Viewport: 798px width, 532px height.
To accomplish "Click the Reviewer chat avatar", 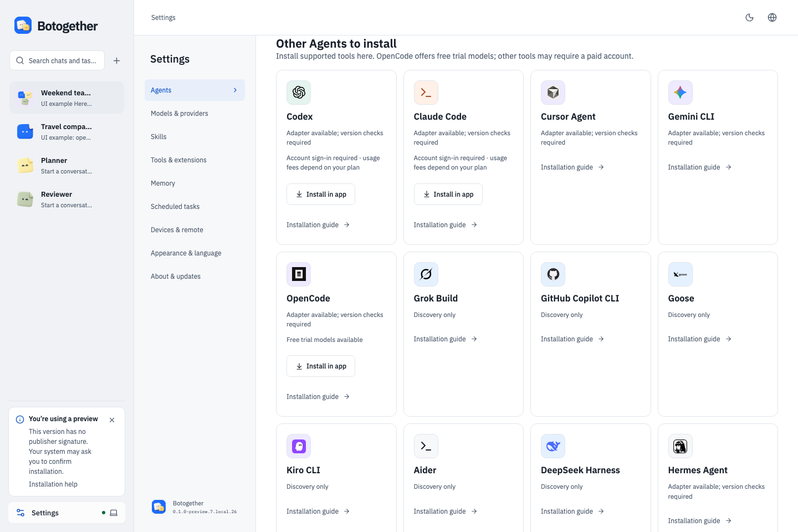I will coord(25,199).
